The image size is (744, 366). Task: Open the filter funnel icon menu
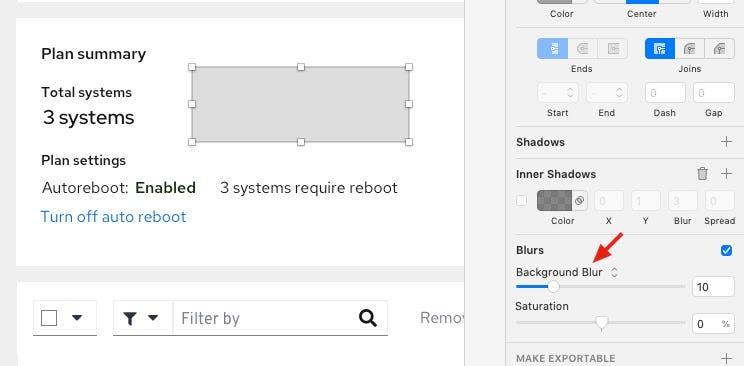pos(130,319)
